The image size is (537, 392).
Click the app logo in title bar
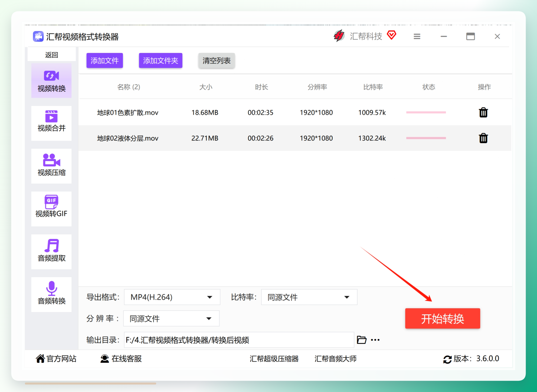(x=38, y=36)
